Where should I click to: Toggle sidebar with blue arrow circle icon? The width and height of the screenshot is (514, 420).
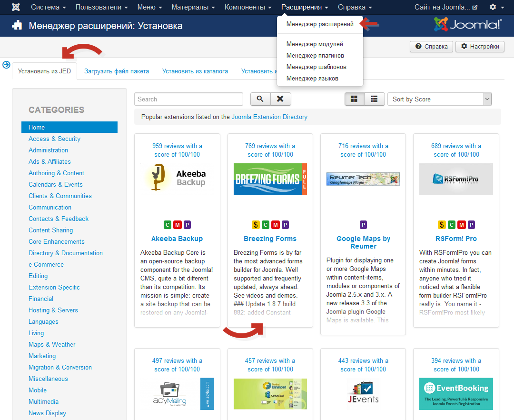6,65
